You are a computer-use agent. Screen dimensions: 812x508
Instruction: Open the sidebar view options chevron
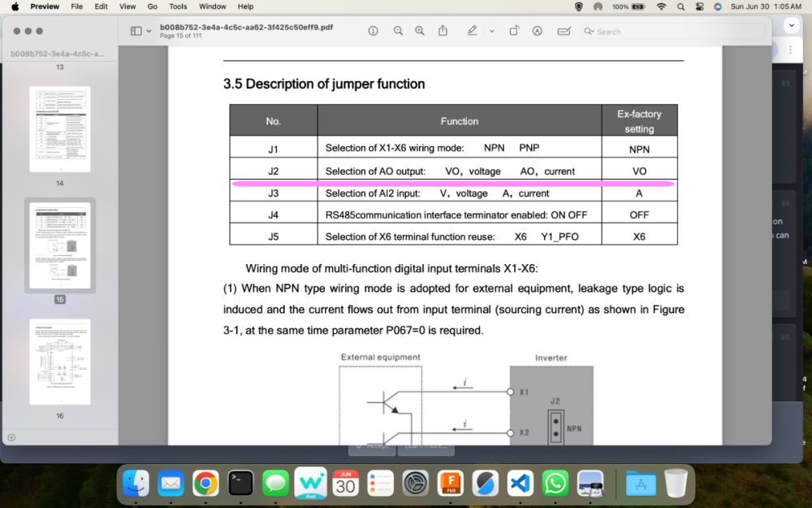coord(149,31)
